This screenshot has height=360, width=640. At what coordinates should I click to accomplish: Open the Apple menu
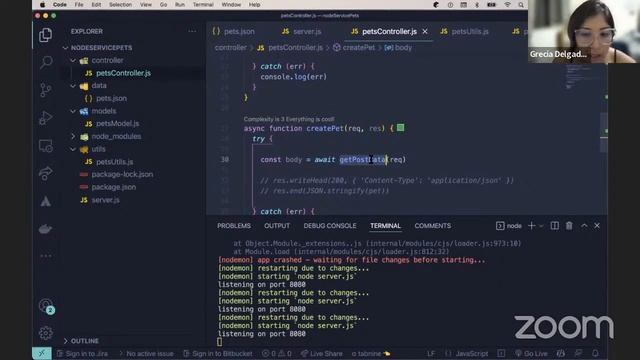42,4
